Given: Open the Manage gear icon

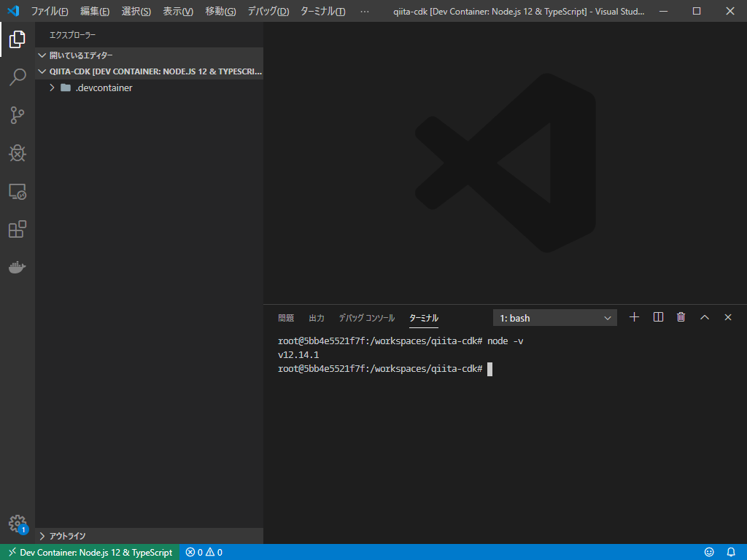Looking at the screenshot, I should [x=18, y=524].
